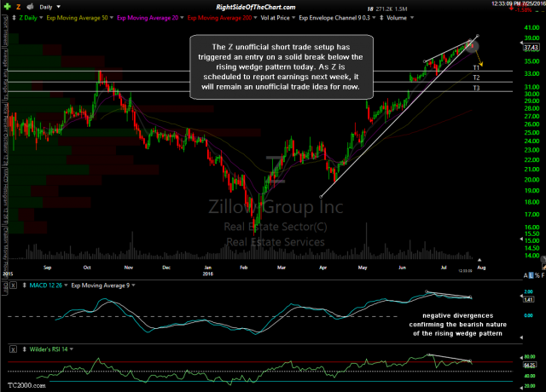Open the MACD Exp Moving Average 9 dropdown

(133, 285)
